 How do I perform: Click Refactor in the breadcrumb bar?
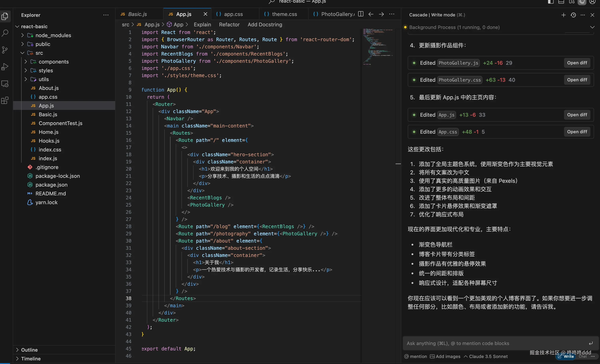229,25
